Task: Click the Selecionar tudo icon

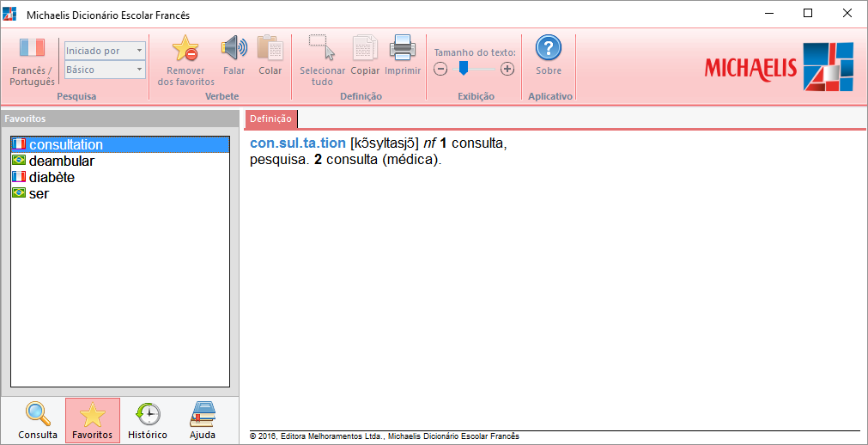Action: click(x=322, y=47)
